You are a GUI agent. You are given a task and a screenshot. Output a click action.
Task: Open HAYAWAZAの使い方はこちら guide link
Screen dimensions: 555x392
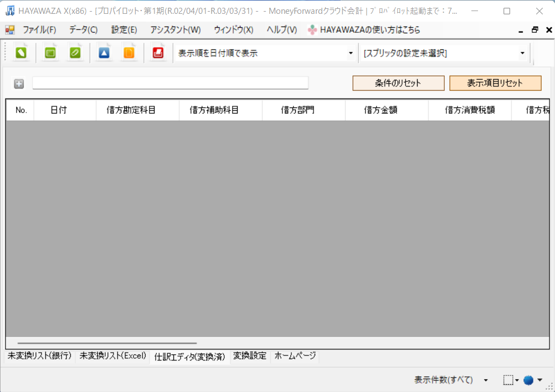(x=364, y=30)
